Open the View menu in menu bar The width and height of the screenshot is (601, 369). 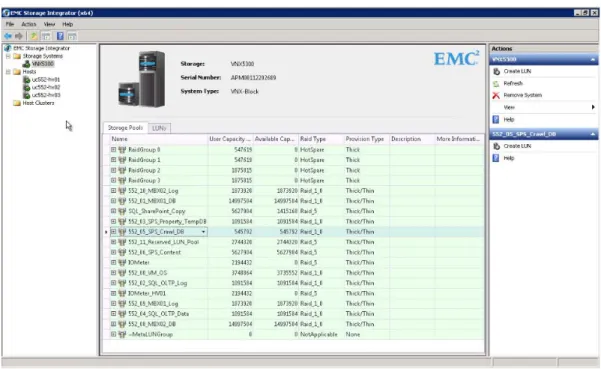coord(49,24)
